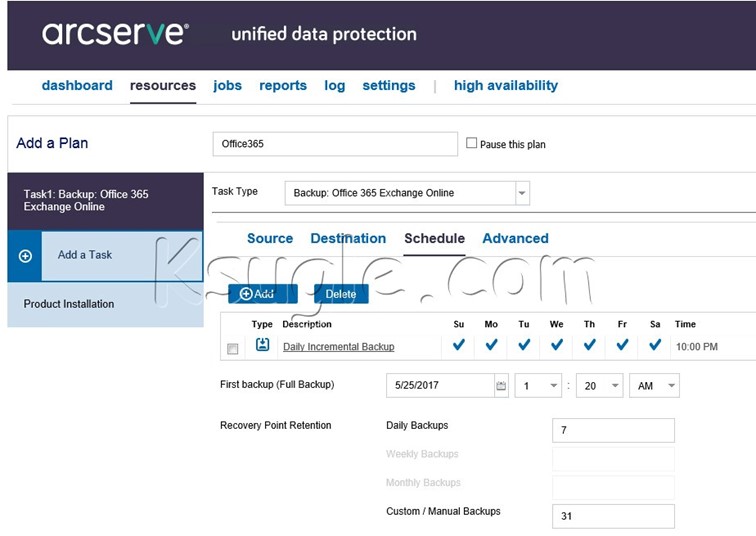The image size is (756, 536).
Task: Click the Type column header
Action: [x=262, y=324]
